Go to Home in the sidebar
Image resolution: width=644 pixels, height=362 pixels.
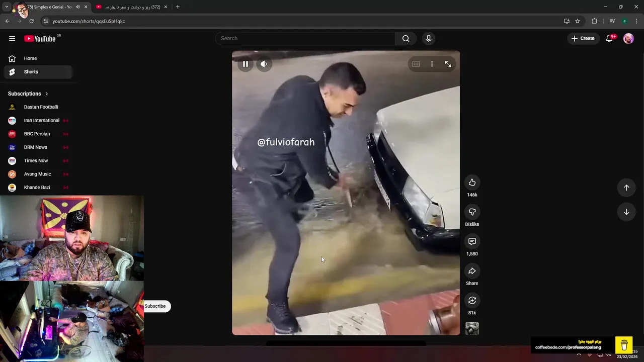(38, 58)
